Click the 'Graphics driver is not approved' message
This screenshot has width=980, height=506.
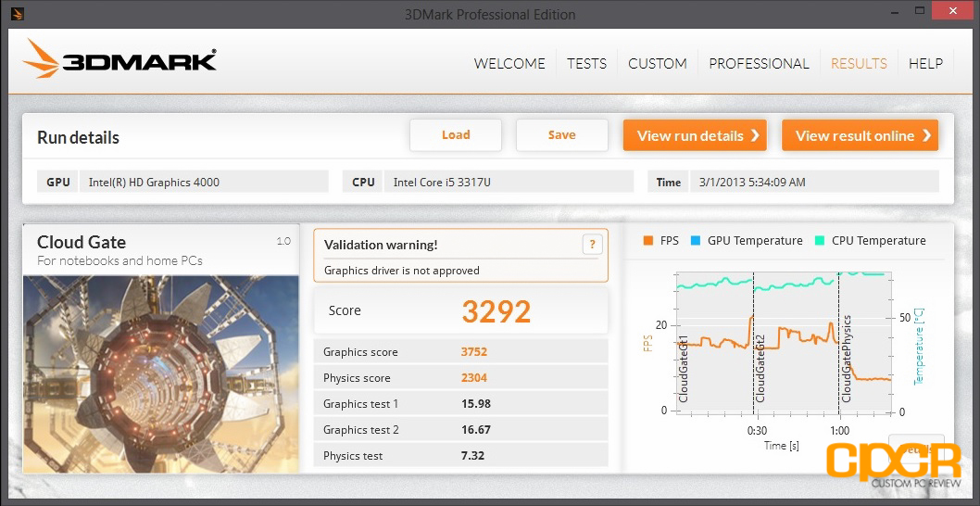tap(402, 271)
